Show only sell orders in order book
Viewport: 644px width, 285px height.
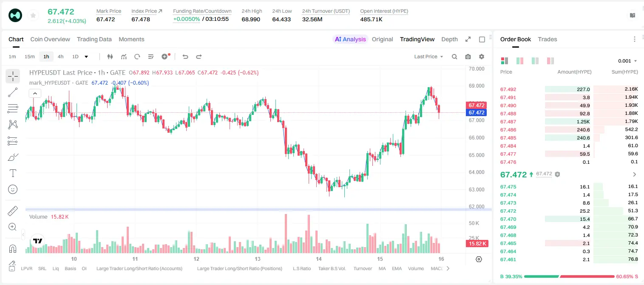[x=550, y=61]
